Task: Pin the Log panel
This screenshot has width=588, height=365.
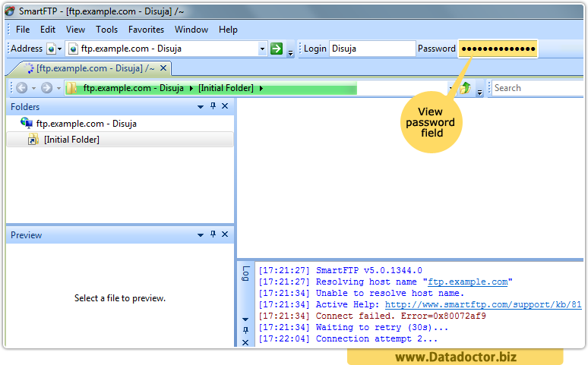Action: pyautogui.click(x=245, y=331)
